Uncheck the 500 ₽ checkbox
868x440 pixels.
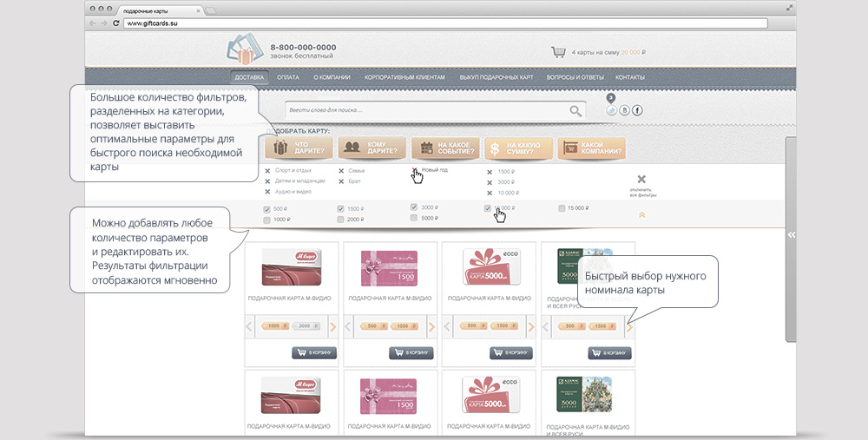click(x=266, y=209)
